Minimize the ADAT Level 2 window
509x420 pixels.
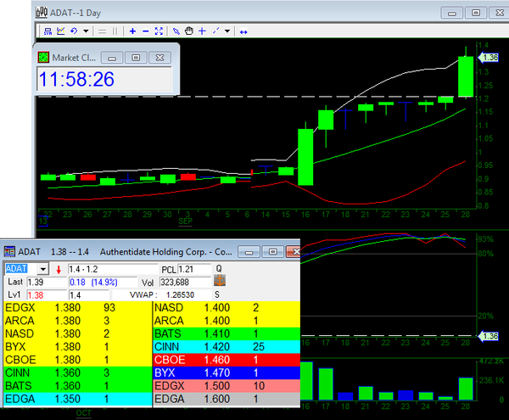pos(249,252)
